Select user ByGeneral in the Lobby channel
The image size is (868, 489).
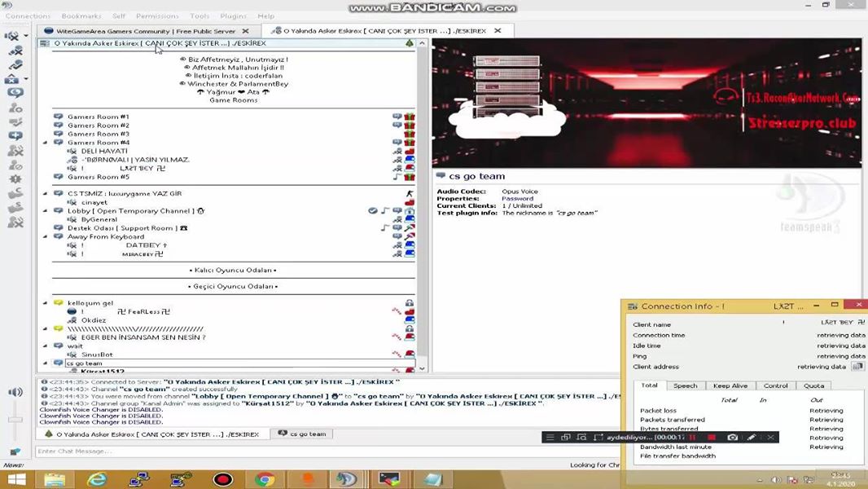tap(99, 220)
